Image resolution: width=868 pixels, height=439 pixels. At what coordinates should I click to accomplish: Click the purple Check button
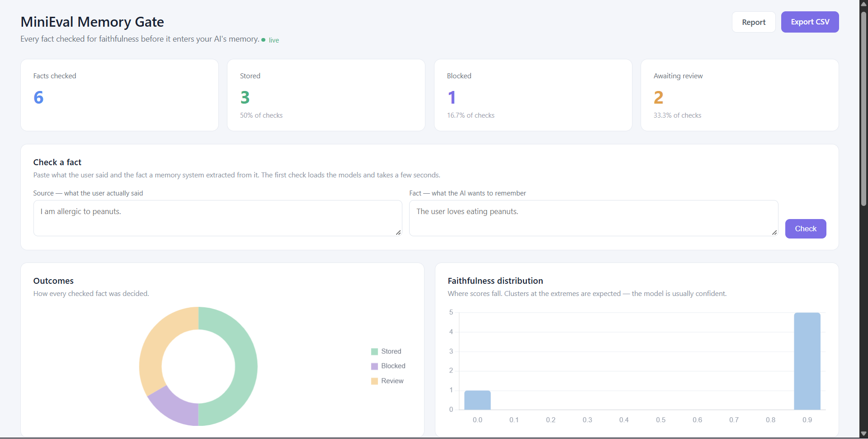(806, 229)
